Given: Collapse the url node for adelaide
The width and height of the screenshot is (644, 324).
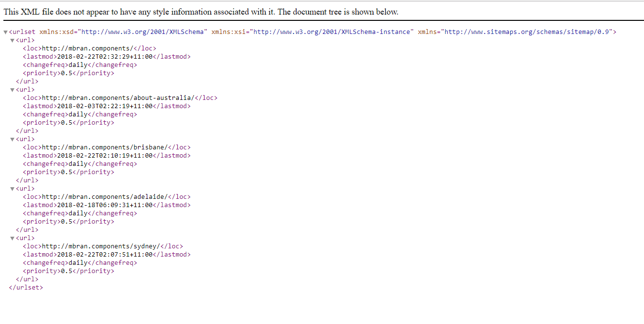Looking at the screenshot, I should [x=12, y=189].
